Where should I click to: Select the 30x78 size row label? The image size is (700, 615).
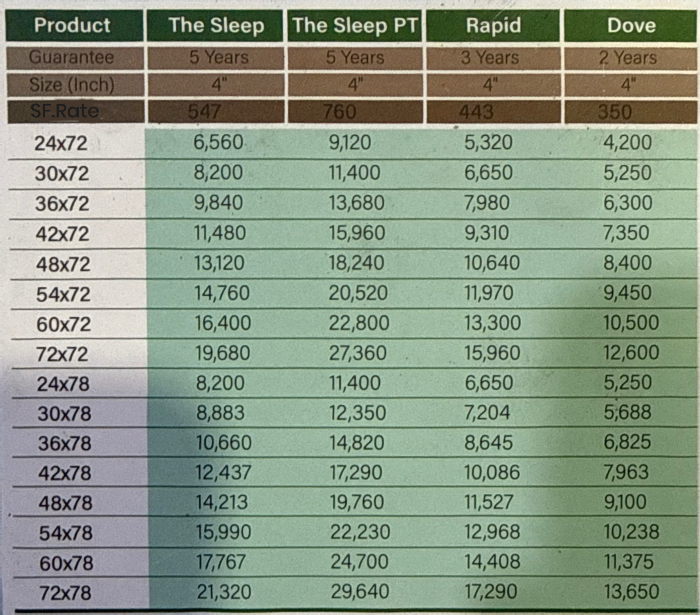coord(64,414)
